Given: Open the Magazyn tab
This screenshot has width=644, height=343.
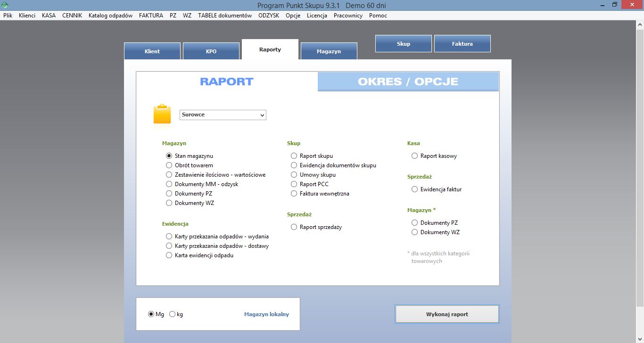Looking at the screenshot, I should 329,51.
